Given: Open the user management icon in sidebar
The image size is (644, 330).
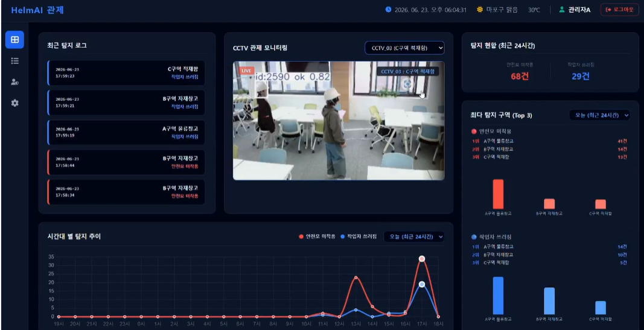Looking at the screenshot, I should click(14, 82).
